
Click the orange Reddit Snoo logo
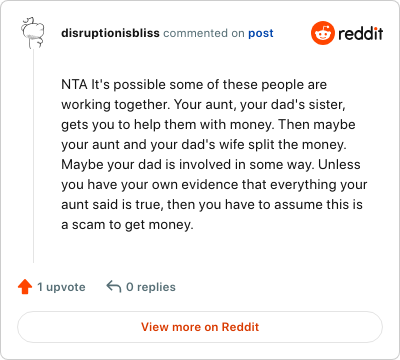[322, 33]
